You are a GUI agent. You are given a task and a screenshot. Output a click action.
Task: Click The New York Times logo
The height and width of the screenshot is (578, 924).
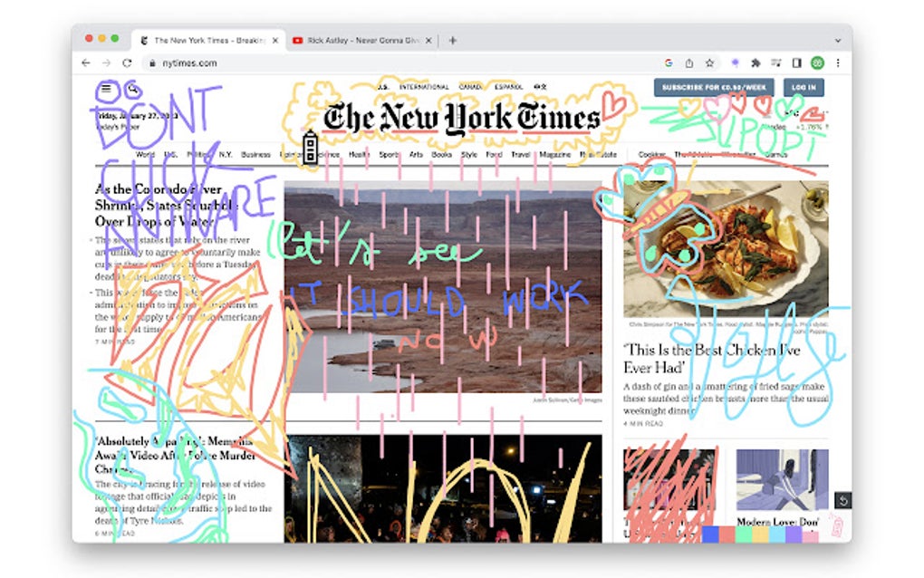pos(461,118)
